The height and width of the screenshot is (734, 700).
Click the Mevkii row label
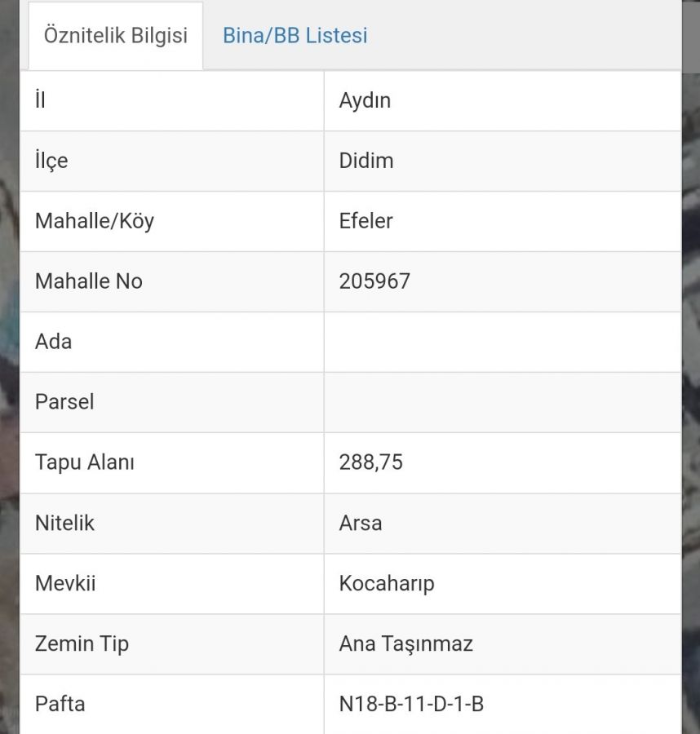[x=65, y=584]
